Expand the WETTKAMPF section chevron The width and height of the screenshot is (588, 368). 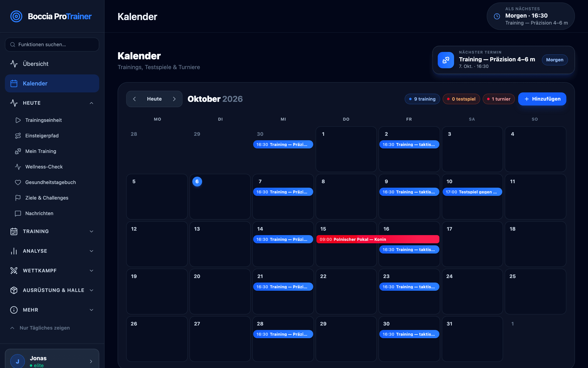click(91, 271)
